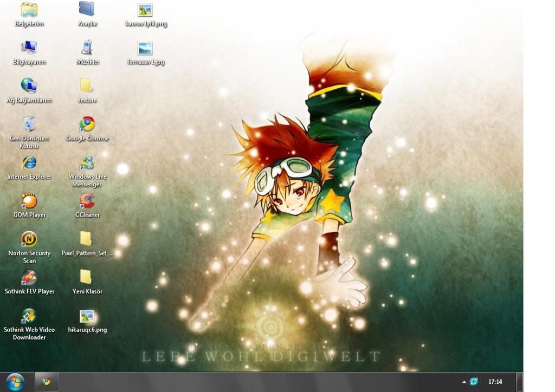Open the Bilgisayarım computer icon
This screenshot has width=555, height=392.
coord(29,48)
